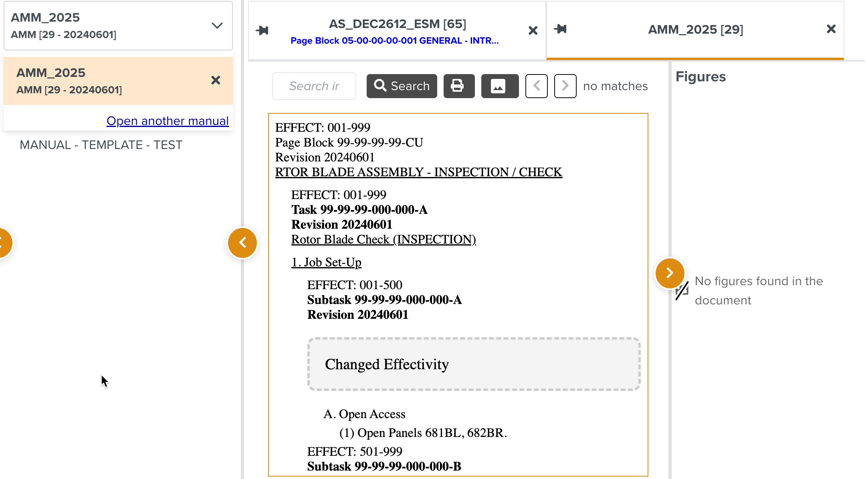Collapse left panel with orange chevron button

242,243
